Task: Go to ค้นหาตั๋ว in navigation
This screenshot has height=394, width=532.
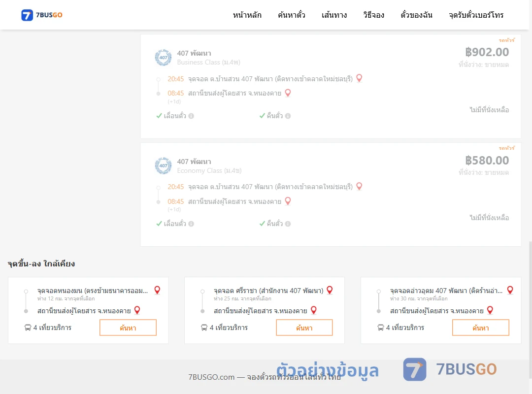Action: [292, 15]
